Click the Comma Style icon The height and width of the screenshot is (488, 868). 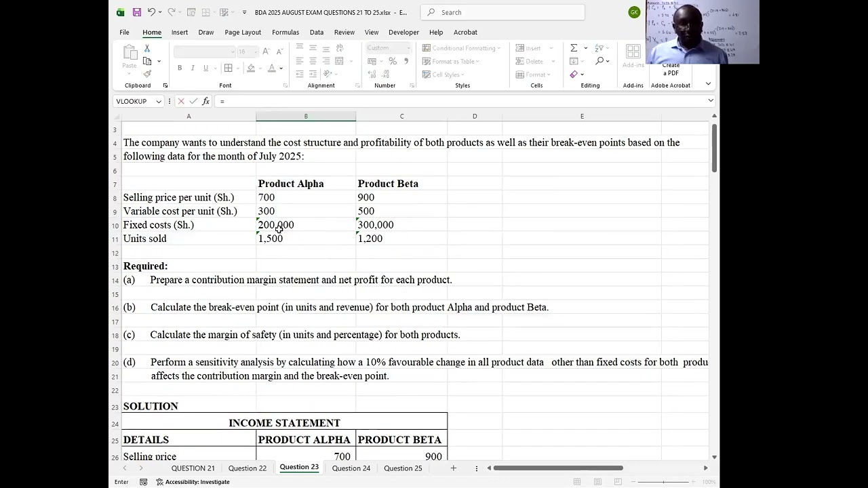click(406, 61)
